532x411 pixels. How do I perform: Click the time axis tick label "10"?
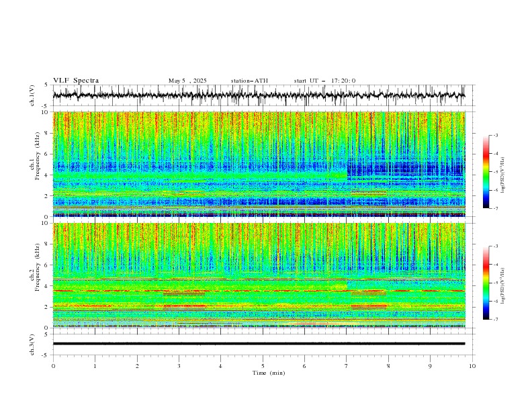(472, 366)
